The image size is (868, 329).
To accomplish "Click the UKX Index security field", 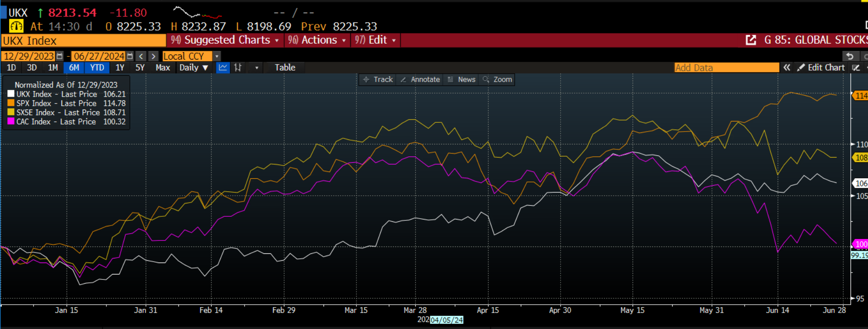I will 83,40.
